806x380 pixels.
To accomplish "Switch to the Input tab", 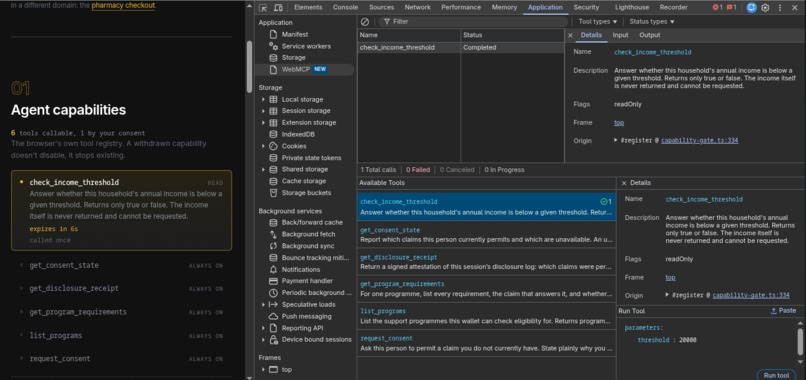I will [620, 35].
